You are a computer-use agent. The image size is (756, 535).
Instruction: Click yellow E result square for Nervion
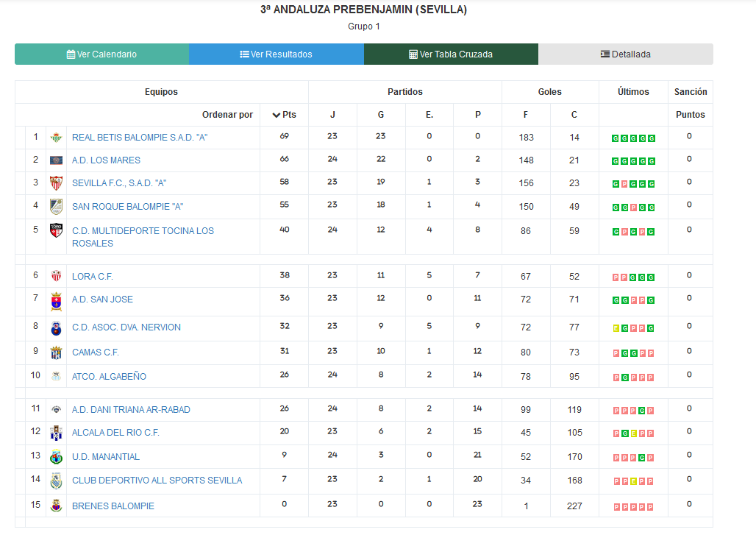[616, 328]
